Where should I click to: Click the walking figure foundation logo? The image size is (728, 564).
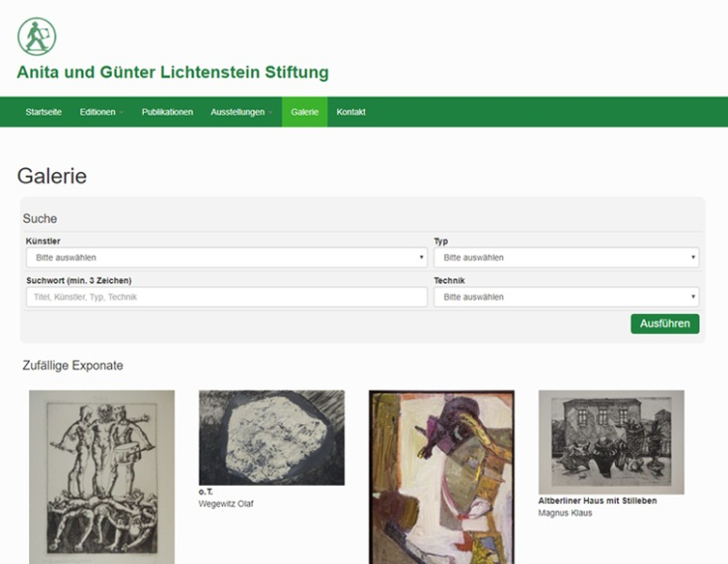37,37
